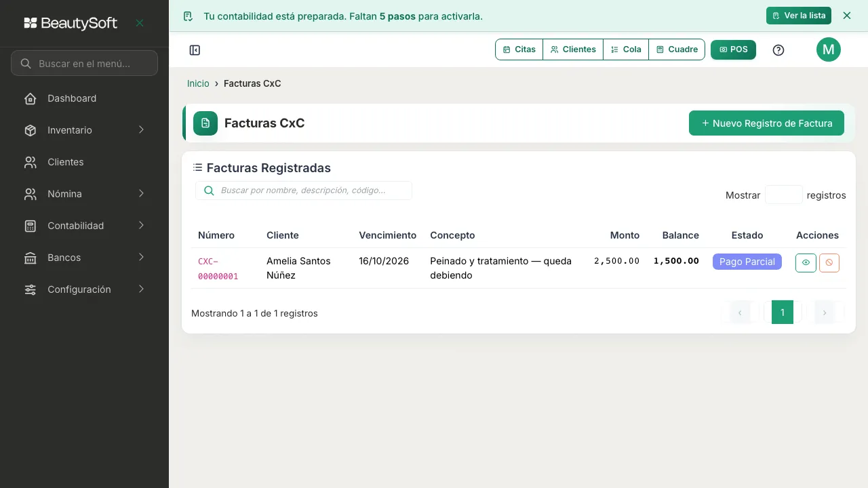868x488 pixels.
Task: Close the sidebar with the green X icon
Action: [140, 23]
